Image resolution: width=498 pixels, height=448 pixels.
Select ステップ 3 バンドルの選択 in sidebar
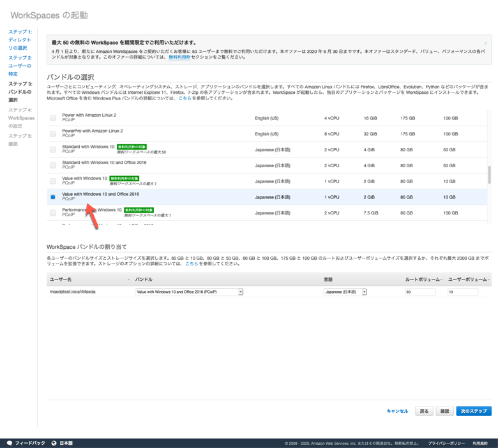tap(20, 92)
